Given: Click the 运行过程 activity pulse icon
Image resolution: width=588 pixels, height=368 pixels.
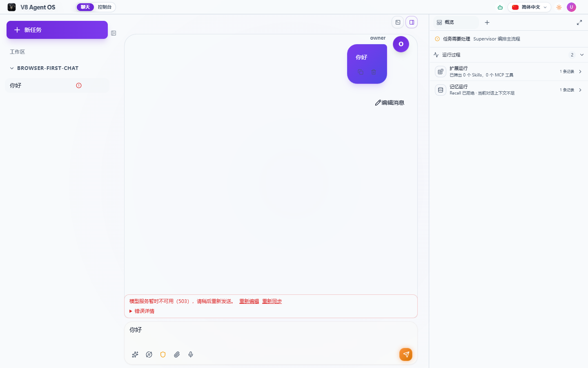Looking at the screenshot, I should [436, 55].
